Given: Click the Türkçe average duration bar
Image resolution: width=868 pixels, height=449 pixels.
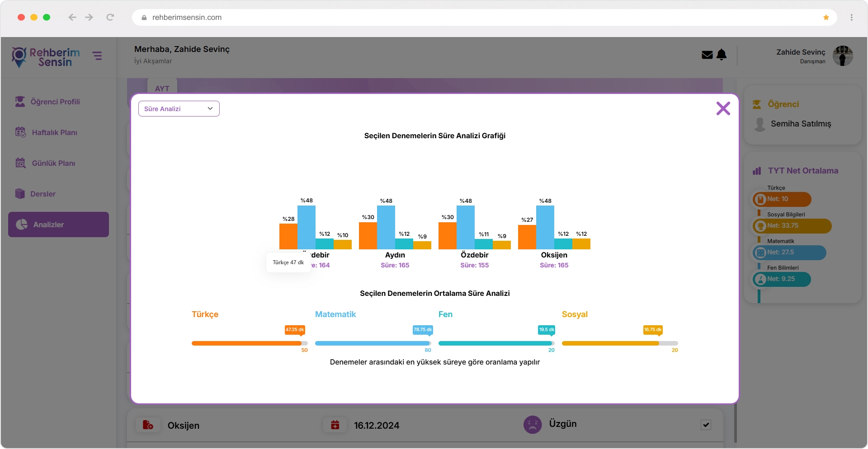Looking at the screenshot, I should click(246, 343).
